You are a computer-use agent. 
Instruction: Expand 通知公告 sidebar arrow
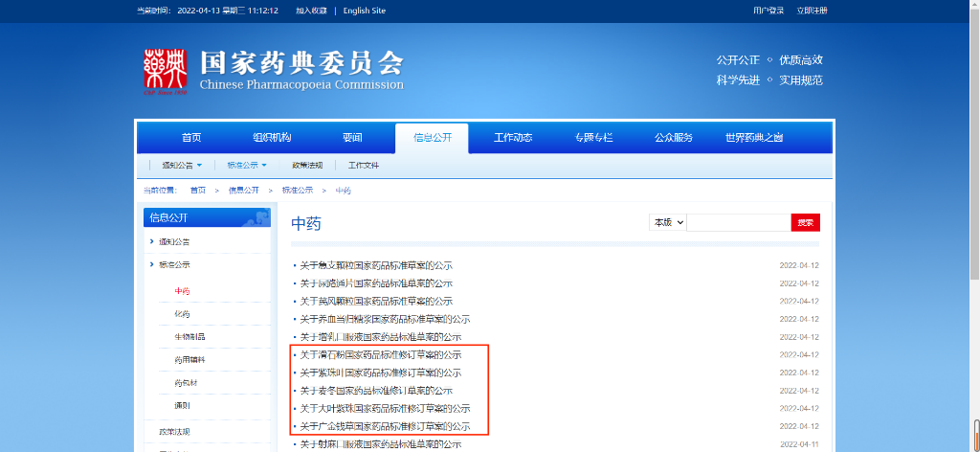click(152, 241)
